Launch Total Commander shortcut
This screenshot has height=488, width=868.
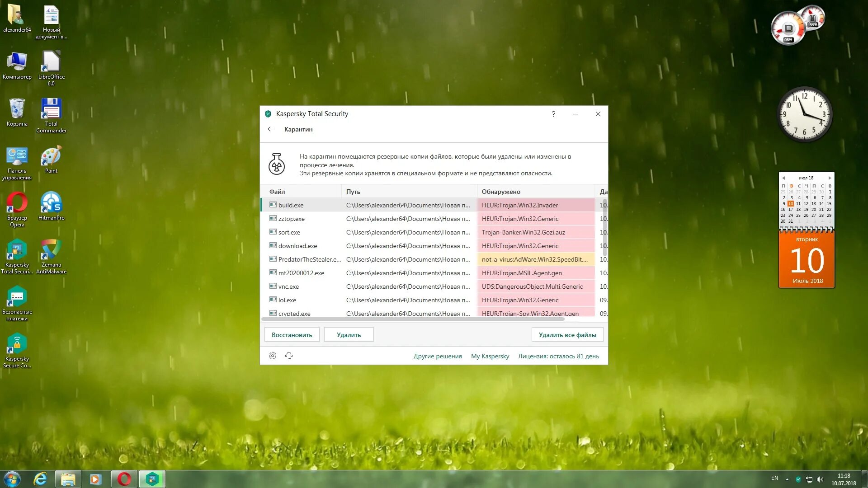[51, 116]
